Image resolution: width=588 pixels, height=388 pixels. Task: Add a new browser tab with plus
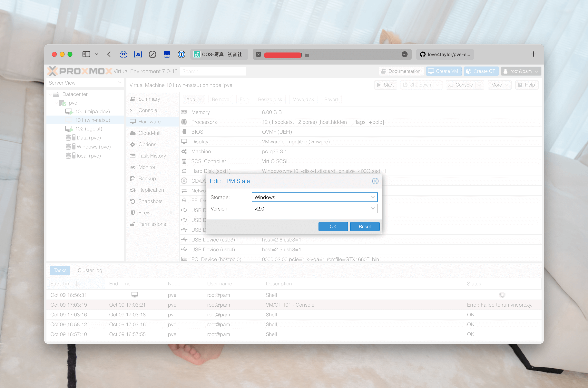tap(533, 54)
